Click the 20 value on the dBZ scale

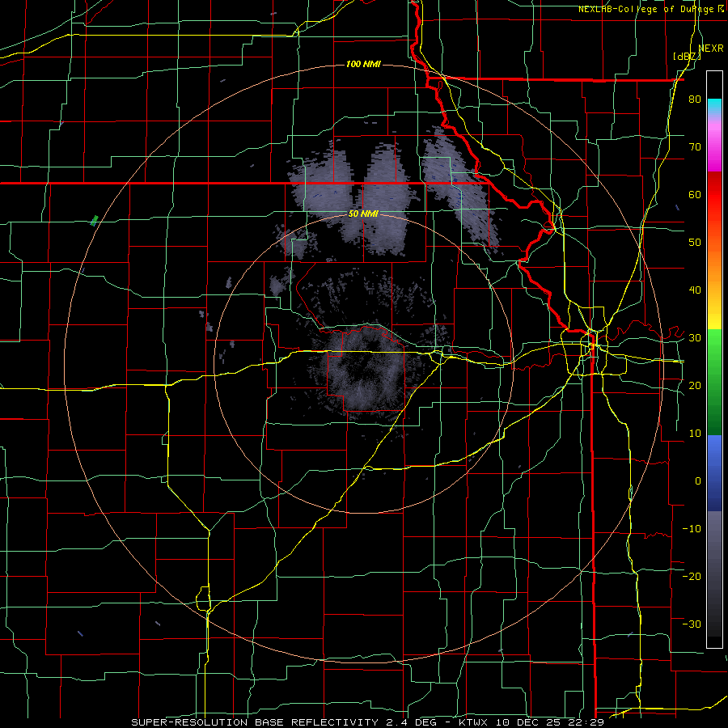[x=695, y=386]
